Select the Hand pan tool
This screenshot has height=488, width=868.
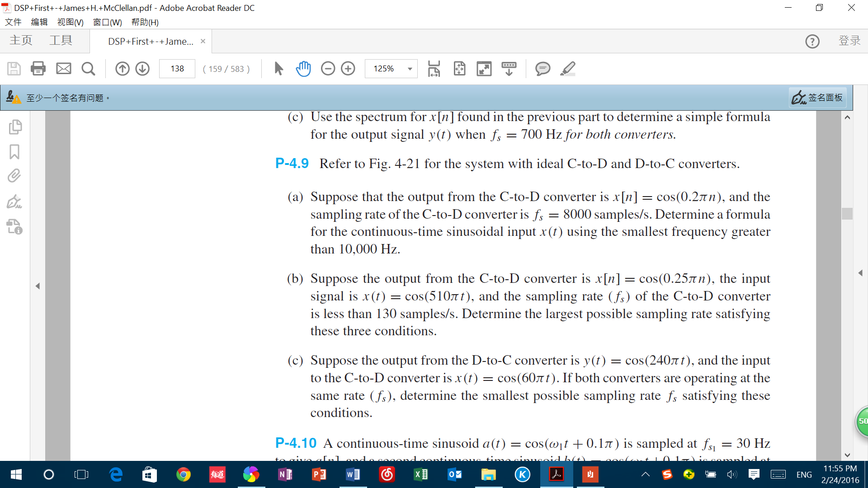[x=303, y=69]
